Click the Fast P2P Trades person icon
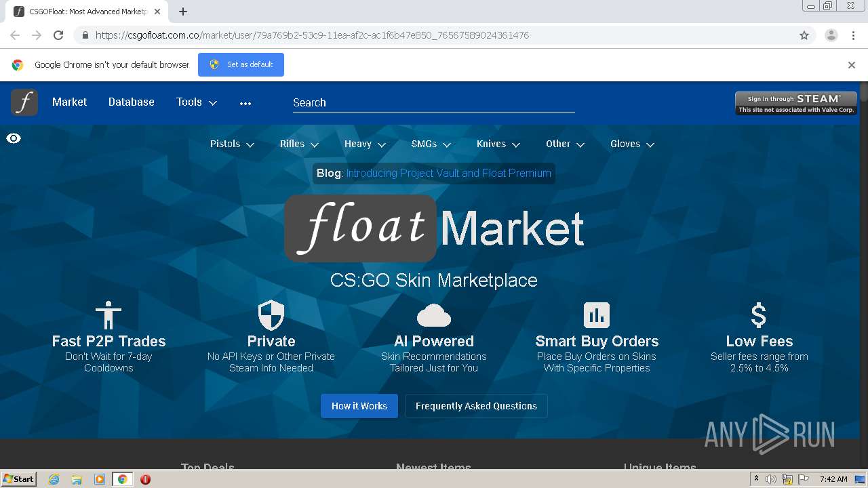The image size is (868, 488). coord(108,315)
